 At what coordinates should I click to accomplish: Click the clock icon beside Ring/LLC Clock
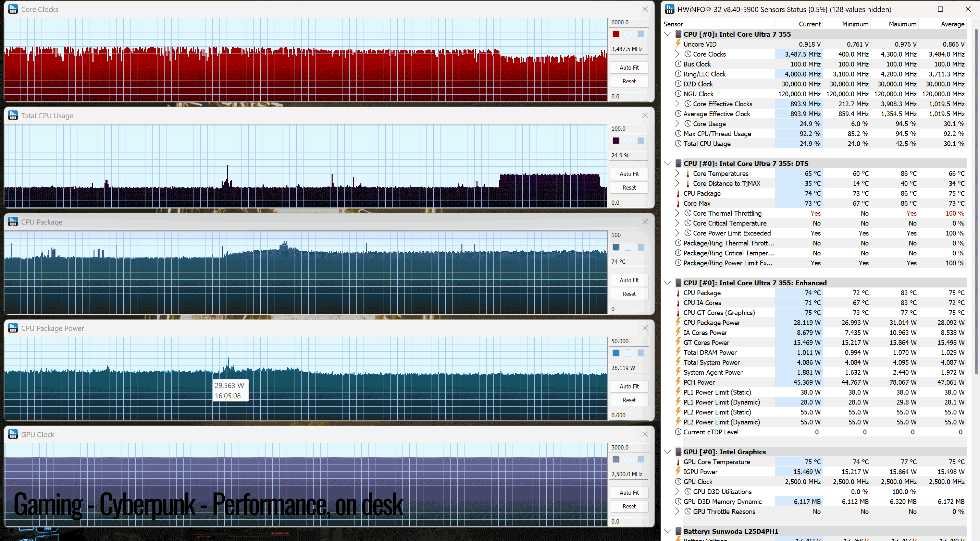[678, 74]
